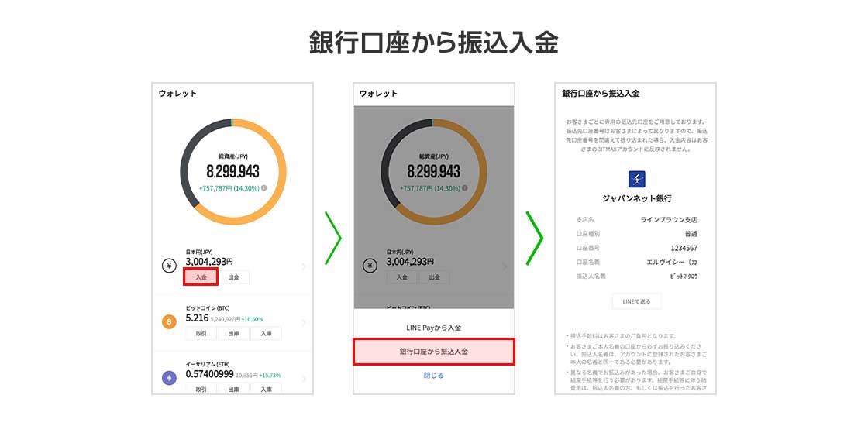Tap the highlighted 入金 deposit button
The width and height of the screenshot is (868, 426).
(201, 277)
